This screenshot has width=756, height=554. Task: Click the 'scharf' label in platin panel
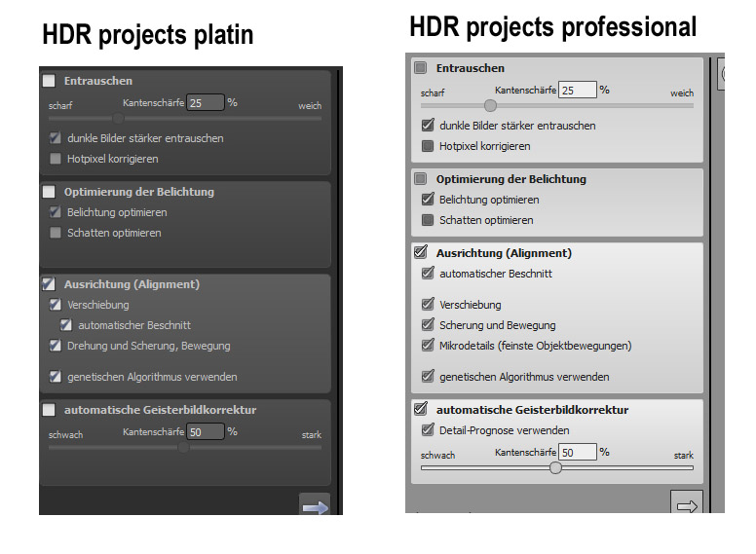pyautogui.click(x=60, y=105)
